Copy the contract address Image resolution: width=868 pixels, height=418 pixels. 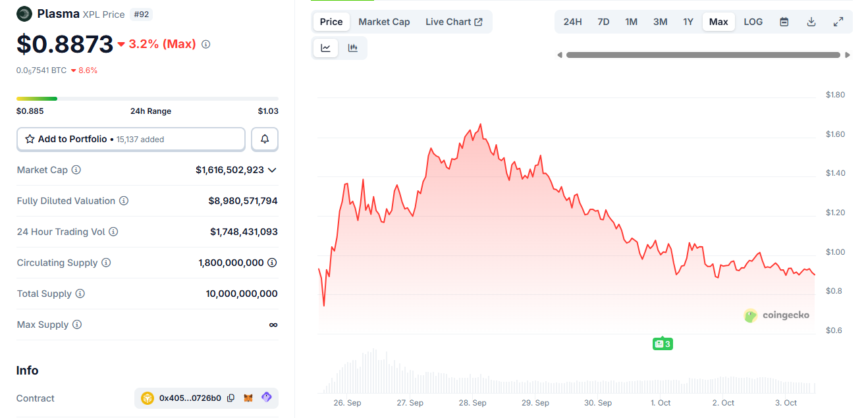231,398
